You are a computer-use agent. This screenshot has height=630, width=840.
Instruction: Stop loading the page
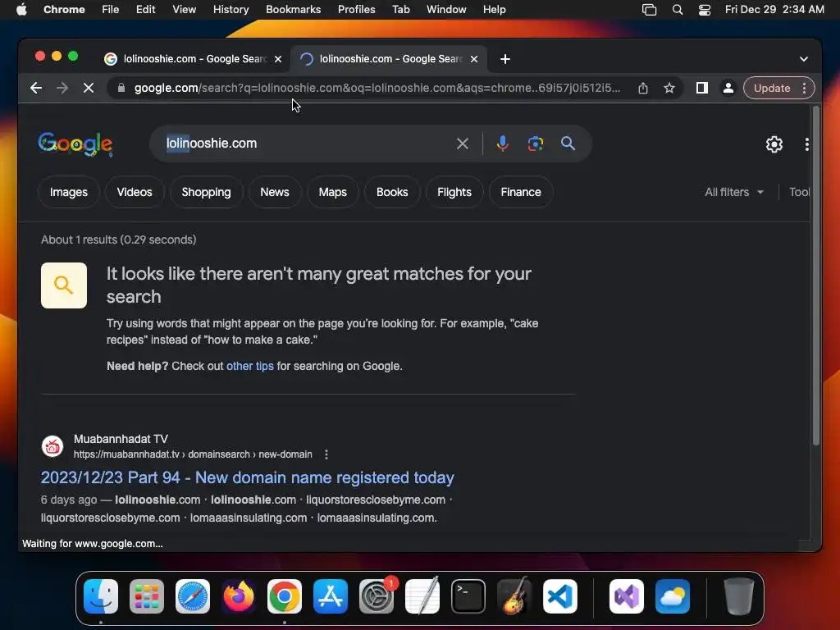click(x=89, y=88)
